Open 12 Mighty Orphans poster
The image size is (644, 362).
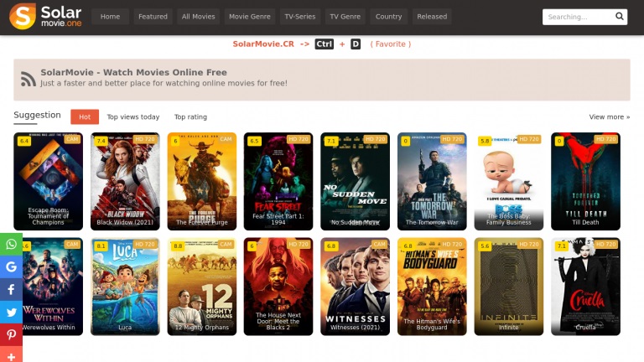(x=201, y=287)
